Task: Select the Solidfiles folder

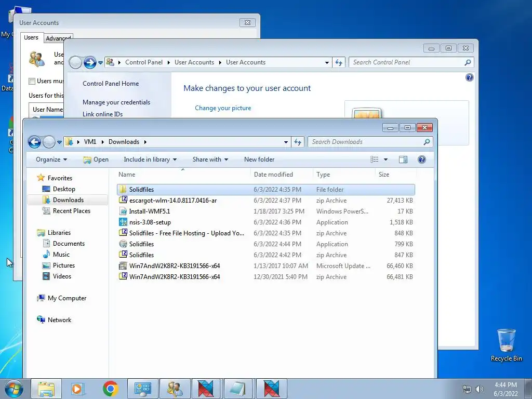Action: pyautogui.click(x=265, y=189)
